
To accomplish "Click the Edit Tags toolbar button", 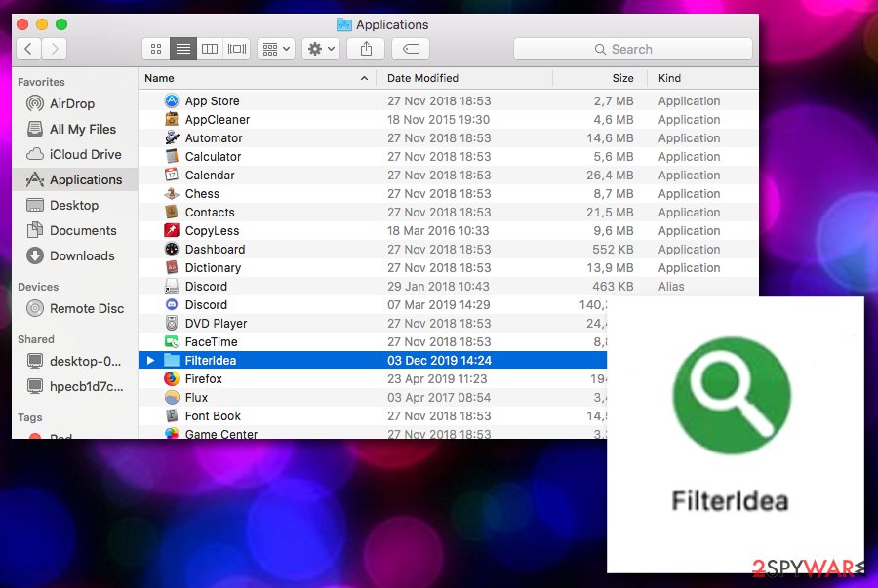I will point(411,49).
